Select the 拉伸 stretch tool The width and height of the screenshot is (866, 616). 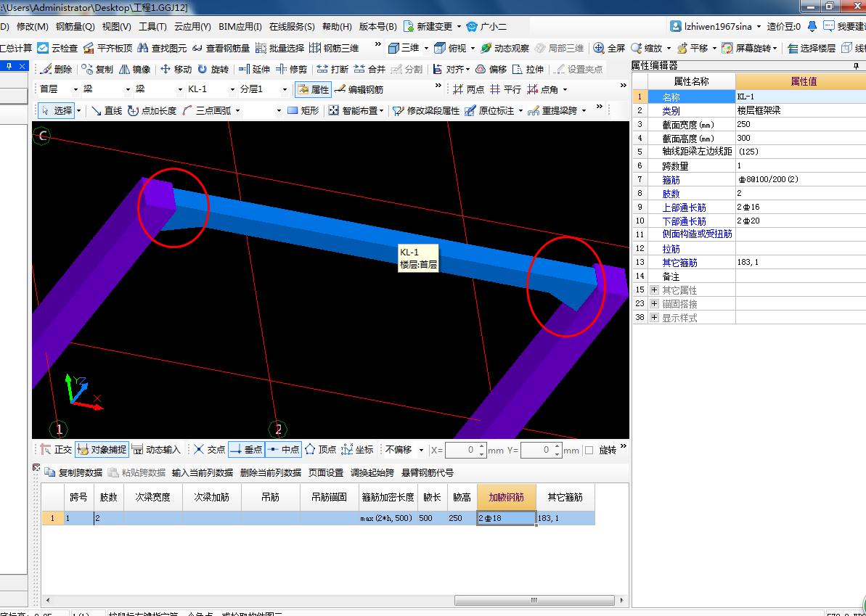(528, 69)
